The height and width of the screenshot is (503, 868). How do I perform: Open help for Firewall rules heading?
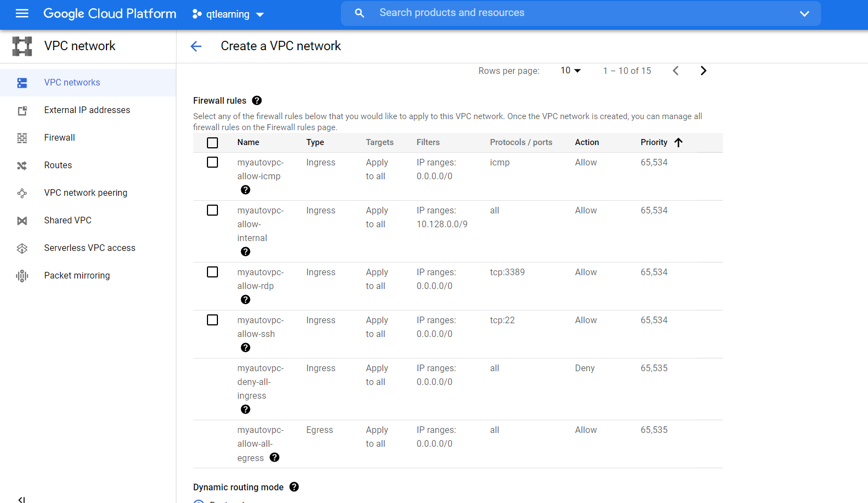[257, 100]
